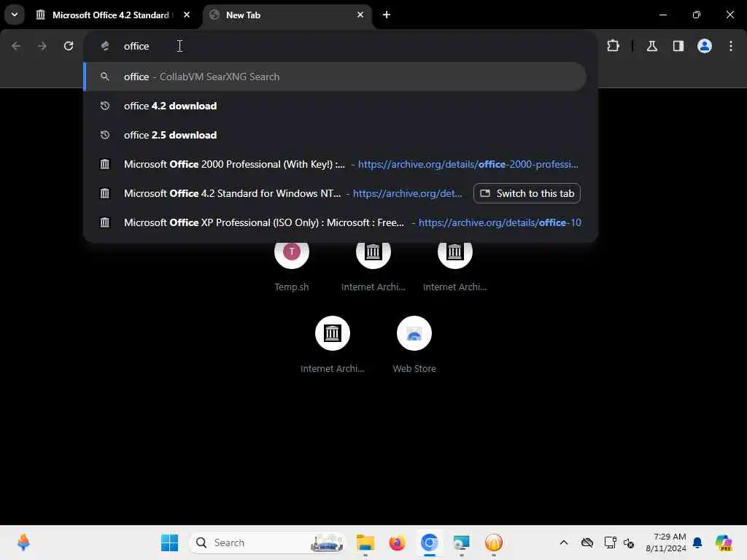Click the history clock icon beside 'office 4.2 download'
The width and height of the screenshot is (747, 560).
105,106
